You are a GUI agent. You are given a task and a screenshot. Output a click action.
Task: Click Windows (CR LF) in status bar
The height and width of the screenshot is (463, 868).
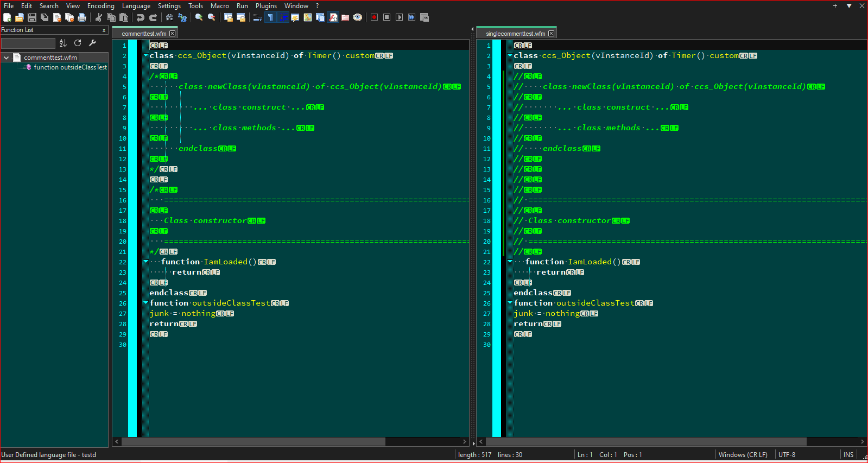pos(743,455)
